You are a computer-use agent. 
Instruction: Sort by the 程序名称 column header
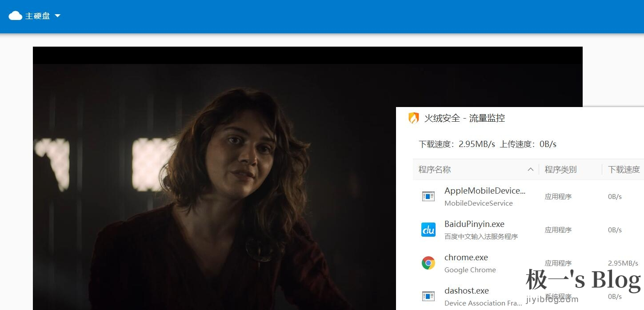point(435,170)
